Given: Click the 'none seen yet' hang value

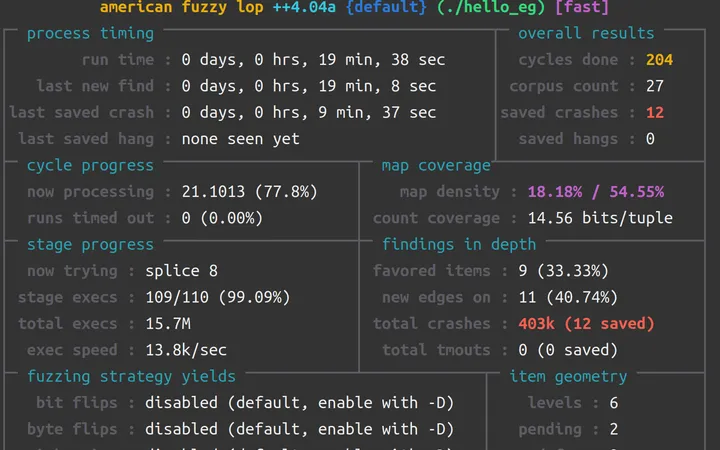Looking at the screenshot, I should click(241, 139).
